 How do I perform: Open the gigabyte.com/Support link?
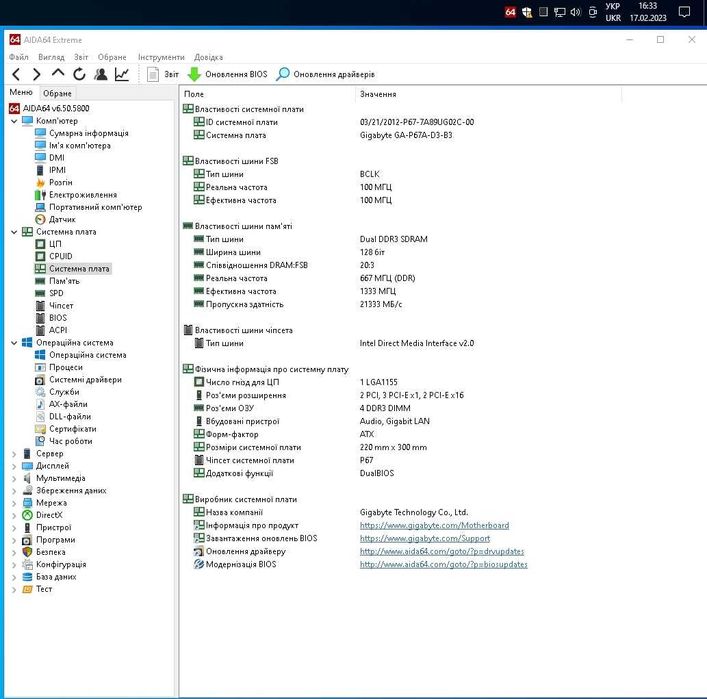tap(425, 538)
